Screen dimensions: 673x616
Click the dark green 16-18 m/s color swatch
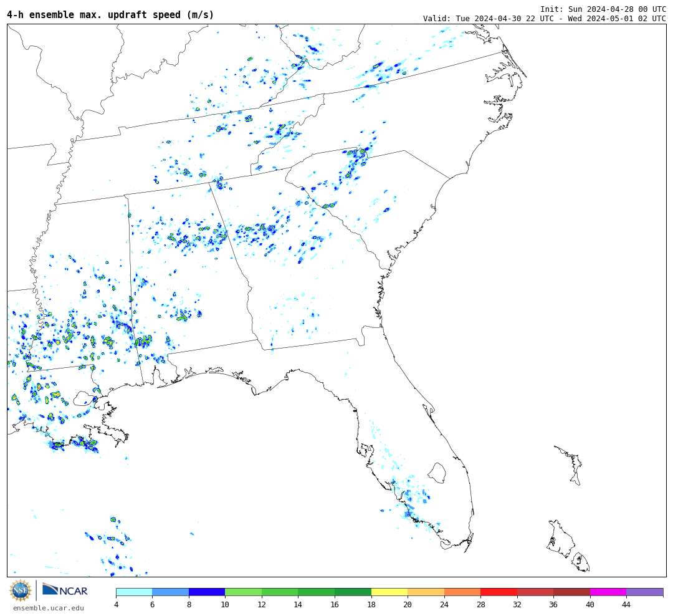point(353,592)
